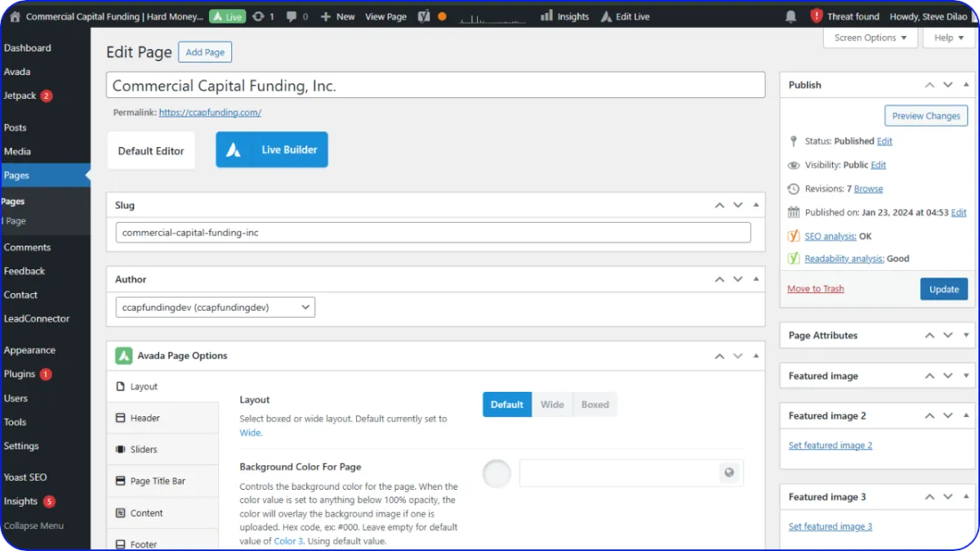Select Default layout option
Screen dimensions: 980x551
[507, 405]
